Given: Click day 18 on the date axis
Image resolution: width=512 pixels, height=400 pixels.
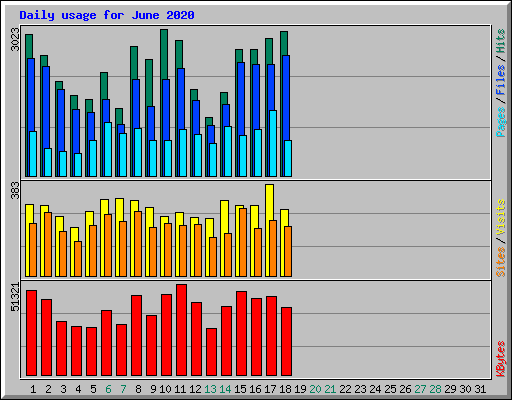Looking at the screenshot, I should click(285, 389).
